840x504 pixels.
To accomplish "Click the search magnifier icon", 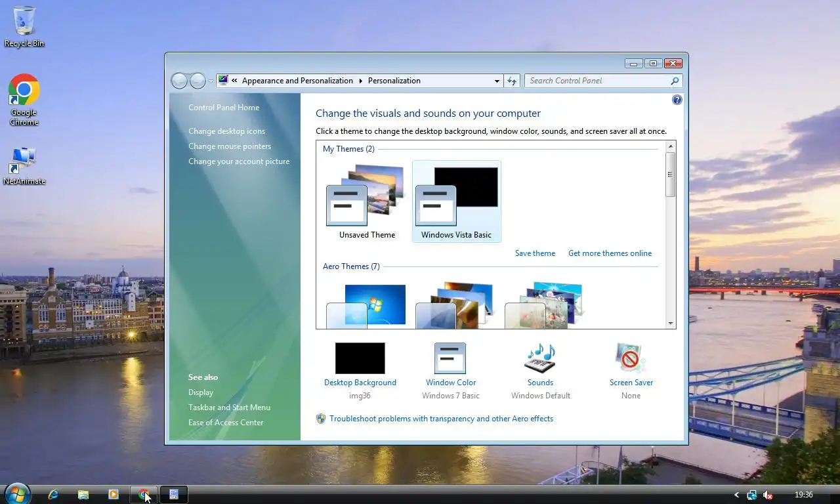I will pos(675,81).
